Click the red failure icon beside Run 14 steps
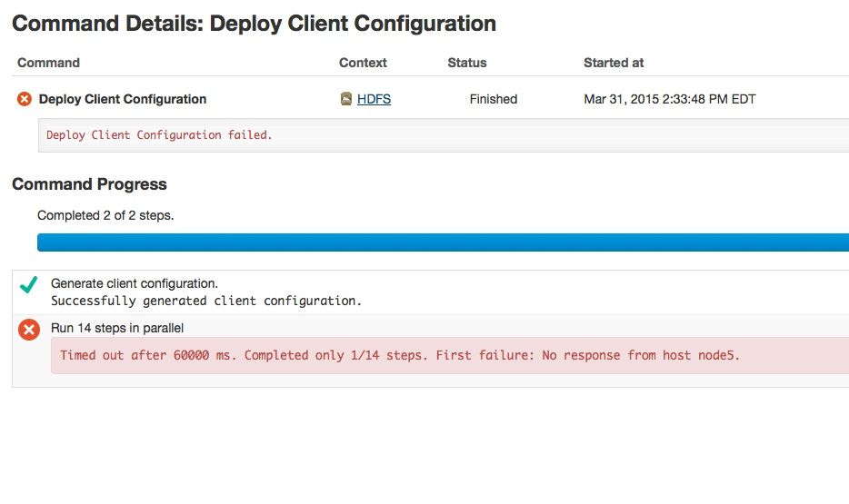Image resolution: width=849 pixels, height=504 pixels. [29, 331]
